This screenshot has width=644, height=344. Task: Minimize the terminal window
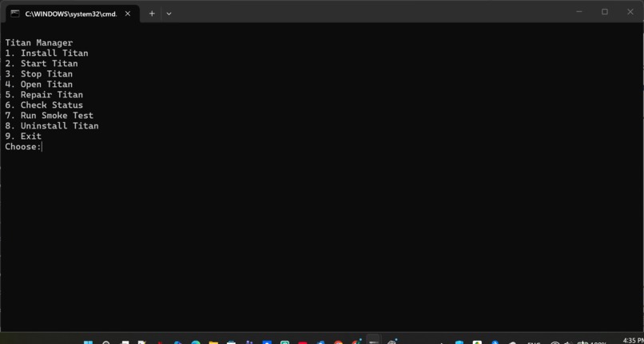click(579, 12)
